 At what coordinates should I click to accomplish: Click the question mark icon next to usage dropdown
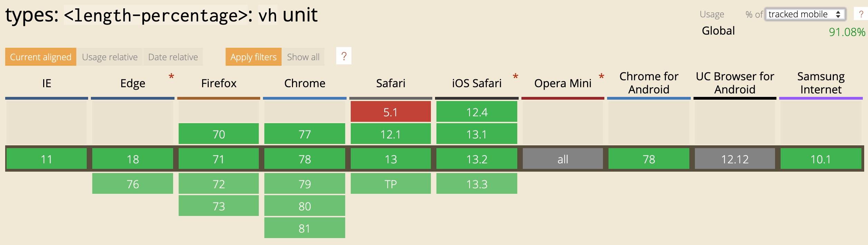861,15
